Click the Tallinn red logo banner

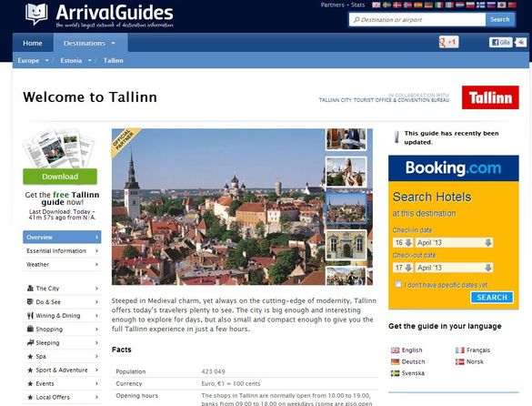(x=490, y=97)
